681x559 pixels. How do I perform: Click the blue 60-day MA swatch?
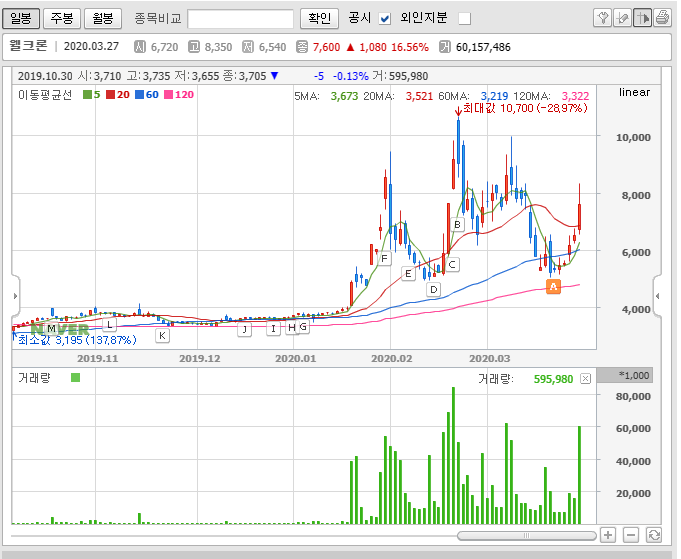coord(139,95)
